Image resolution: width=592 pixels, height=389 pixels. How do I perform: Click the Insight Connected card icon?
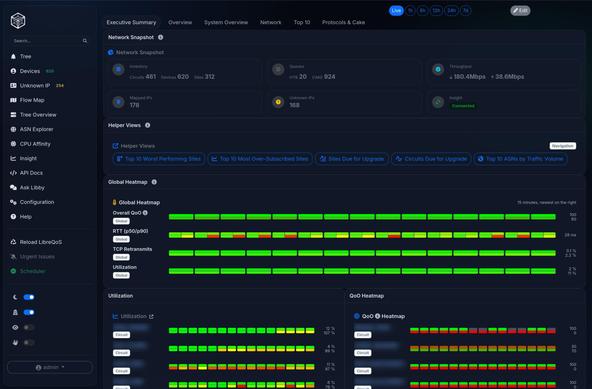(x=438, y=102)
